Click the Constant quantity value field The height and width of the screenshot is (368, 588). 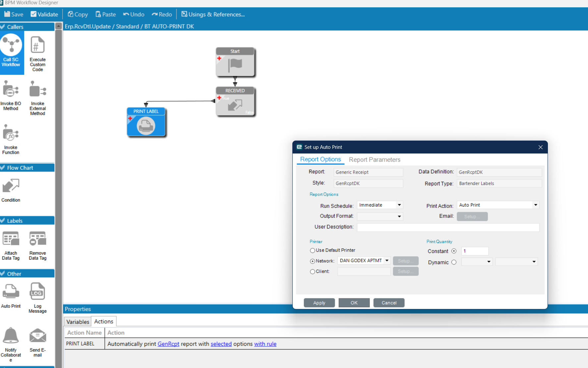(475, 251)
